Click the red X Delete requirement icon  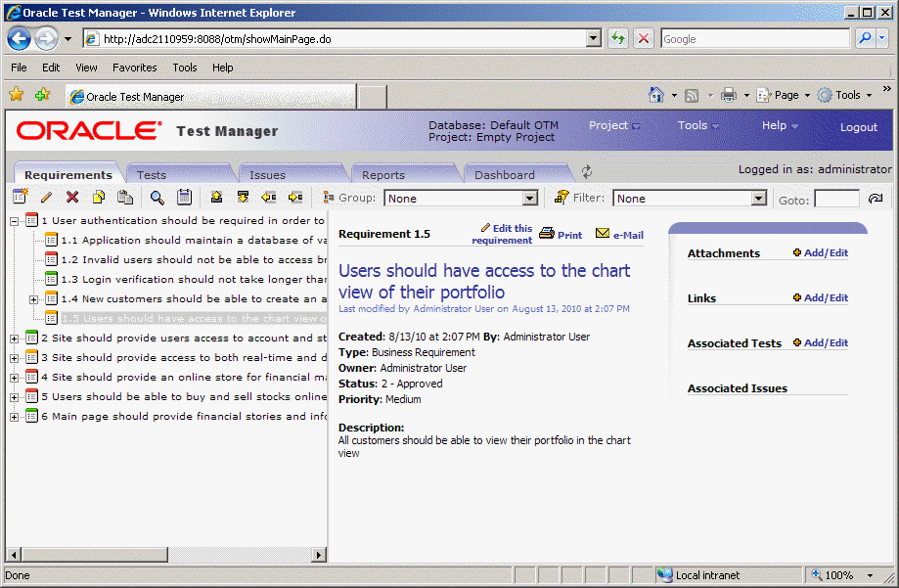pos(72,198)
